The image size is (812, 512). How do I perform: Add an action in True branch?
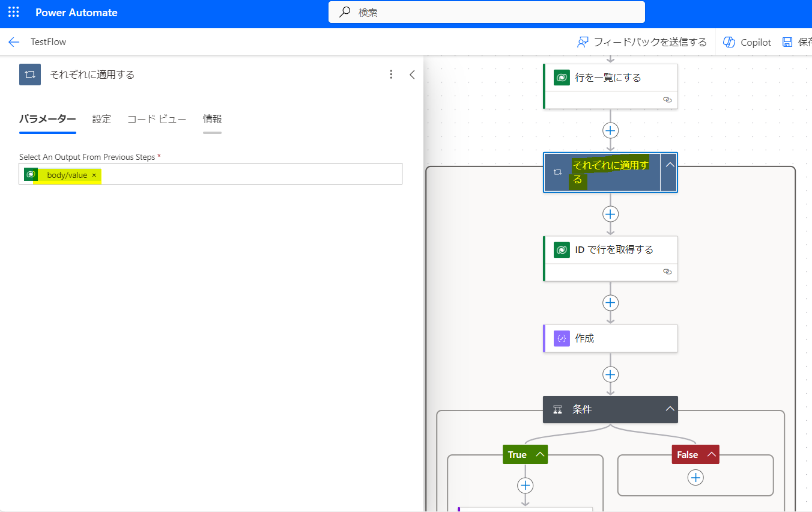point(526,485)
